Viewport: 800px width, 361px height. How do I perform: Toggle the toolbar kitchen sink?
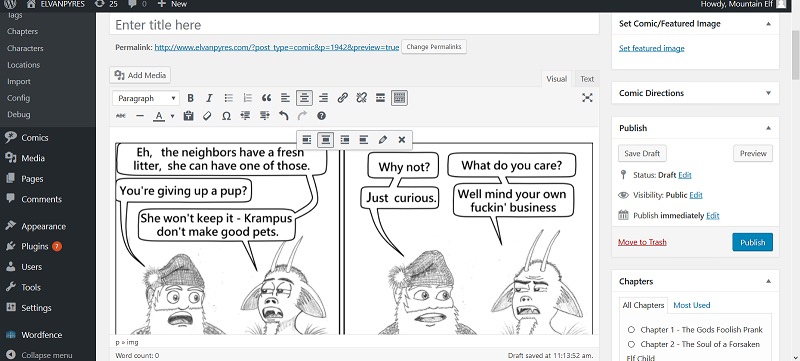[x=399, y=98]
